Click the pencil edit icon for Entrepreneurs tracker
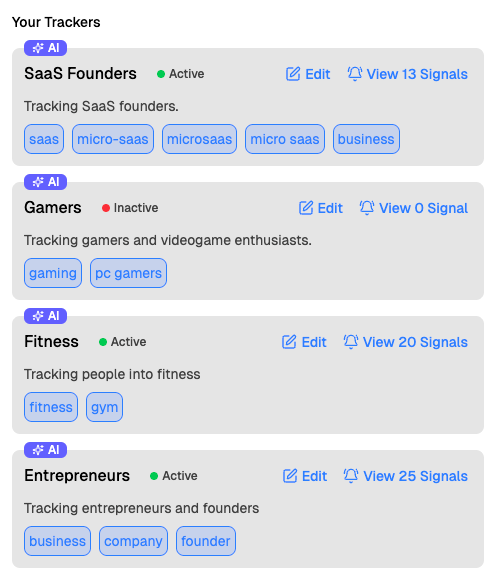Viewport: 498px width, 584px height. point(290,476)
